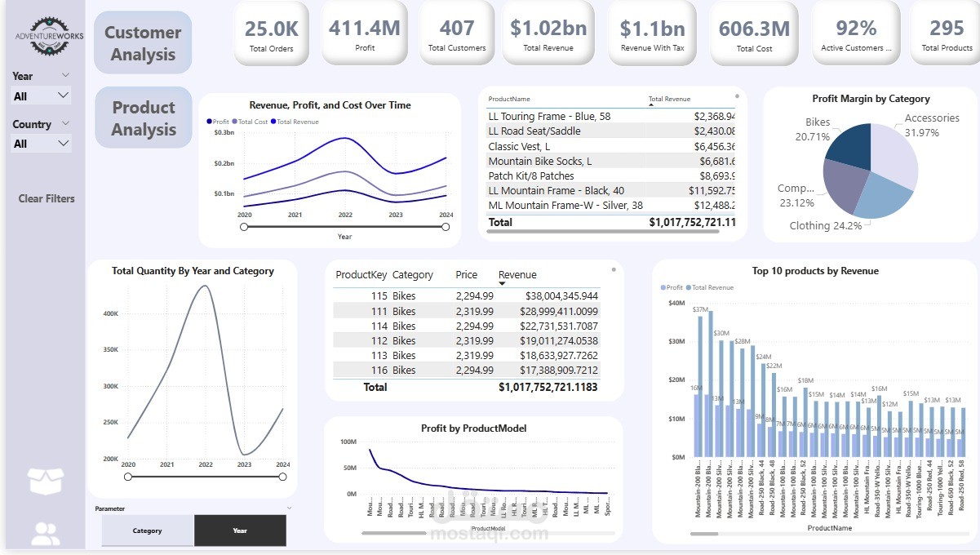Screen dimensions: 980x555
Task: Click Total Revenue legend marker in bar chart
Action: click(x=688, y=287)
